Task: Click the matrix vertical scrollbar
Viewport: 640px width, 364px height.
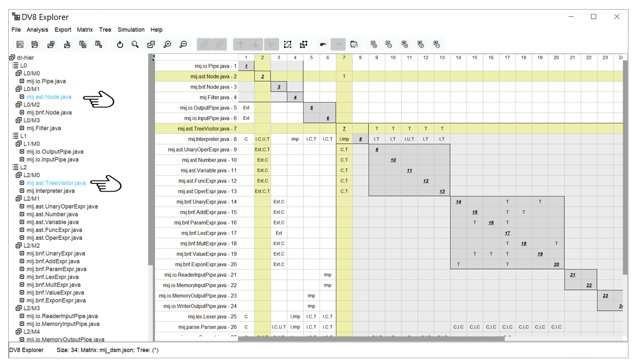Action: [626, 169]
